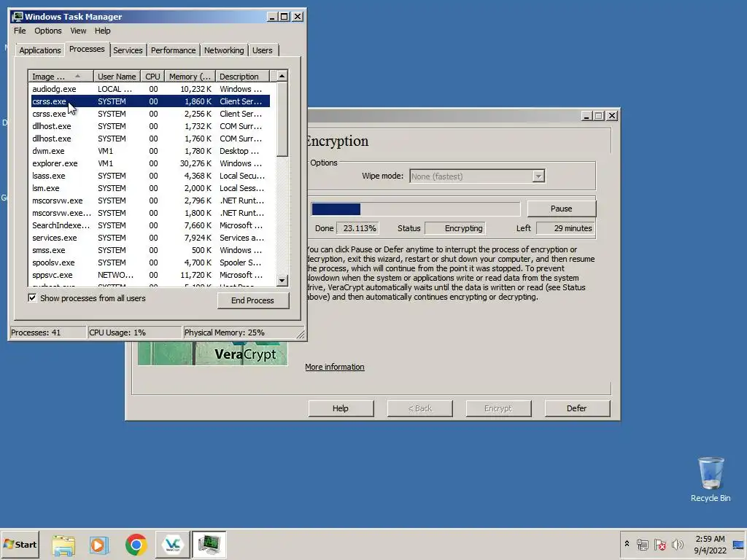The width and height of the screenshot is (747, 560).
Task: Sort by User Name column header
Action: tap(117, 77)
